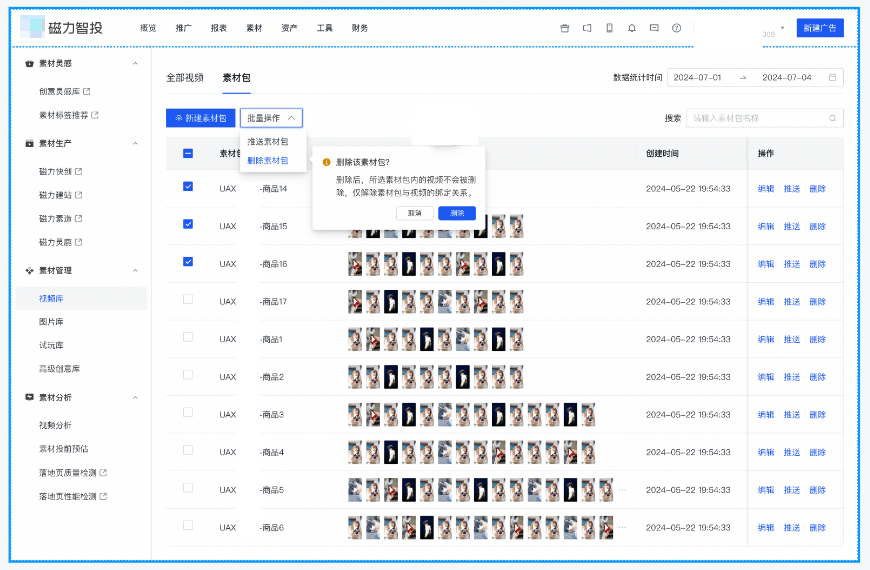The image size is (870, 570).
Task: Click 推送 link in row 商品16
Action: [x=792, y=264]
